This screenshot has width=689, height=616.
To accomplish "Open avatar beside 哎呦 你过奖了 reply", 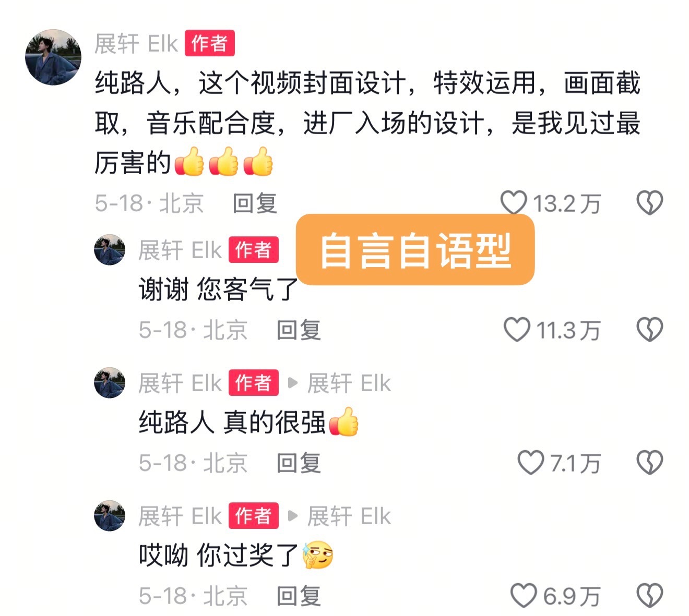I will pos(110,516).
